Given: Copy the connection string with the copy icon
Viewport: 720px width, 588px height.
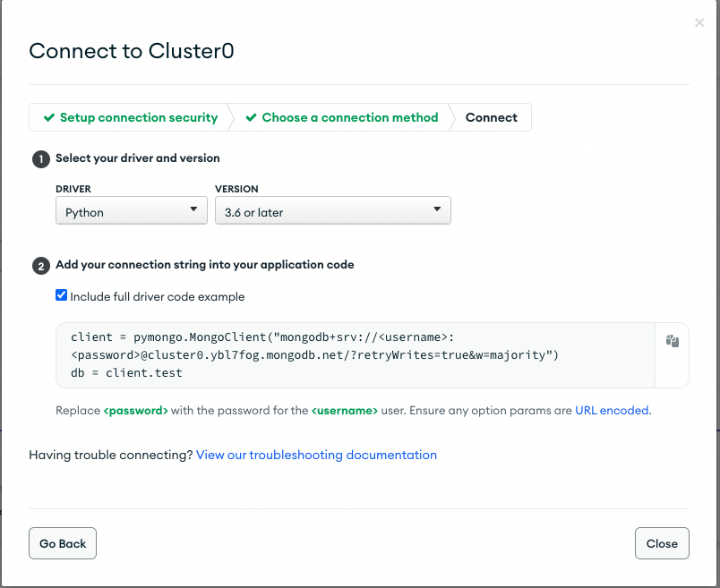Looking at the screenshot, I should point(673,341).
